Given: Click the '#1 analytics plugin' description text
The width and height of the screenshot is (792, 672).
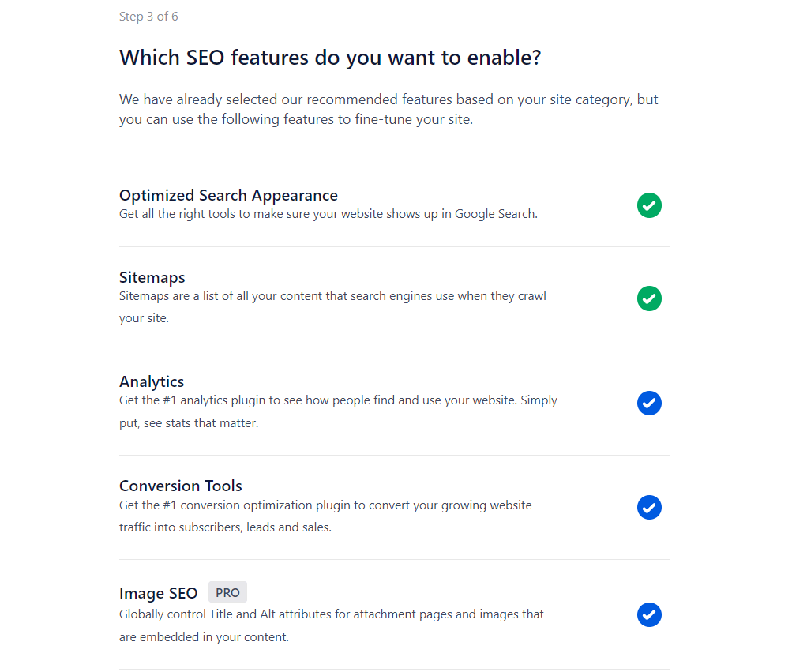Looking at the screenshot, I should point(338,411).
